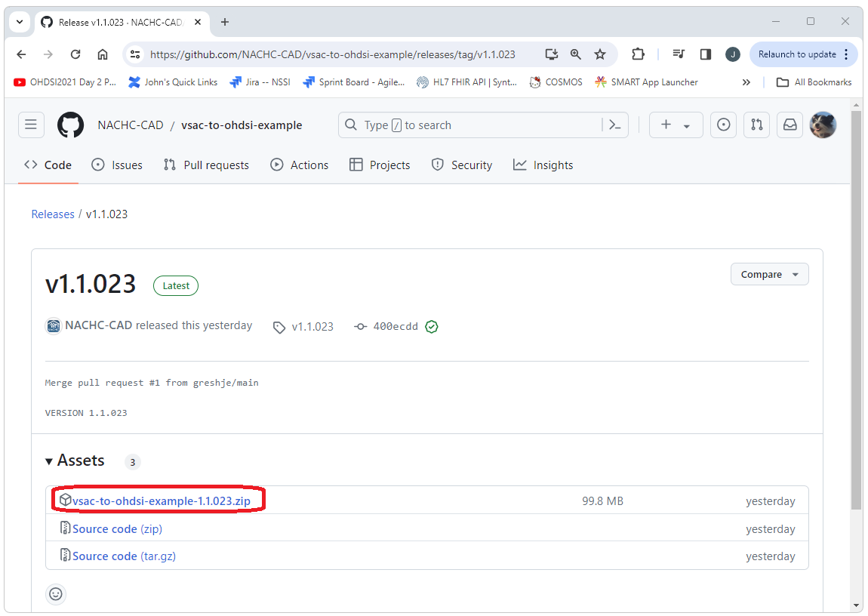The width and height of the screenshot is (868, 616).
Task: Open the media control playlist icon
Action: [x=679, y=54]
